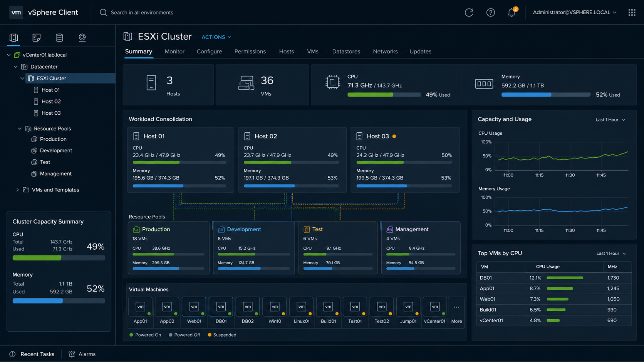The width and height of the screenshot is (644, 362).
Task: Click the Jump01 virtual machine icon
Action: point(408,307)
